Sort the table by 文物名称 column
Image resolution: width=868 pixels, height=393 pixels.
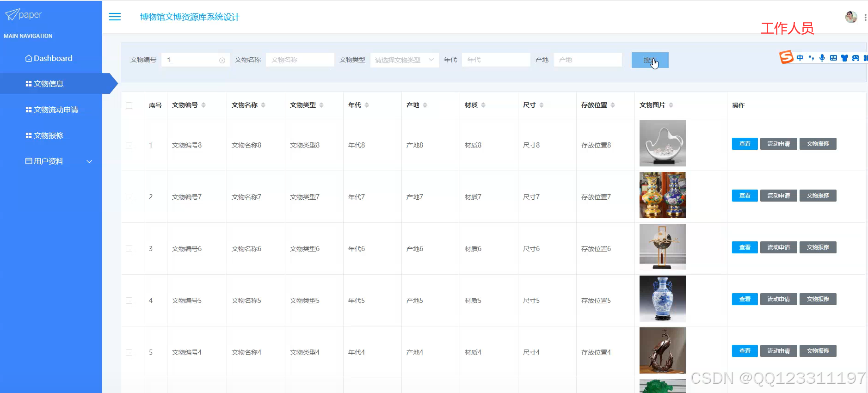(263, 105)
